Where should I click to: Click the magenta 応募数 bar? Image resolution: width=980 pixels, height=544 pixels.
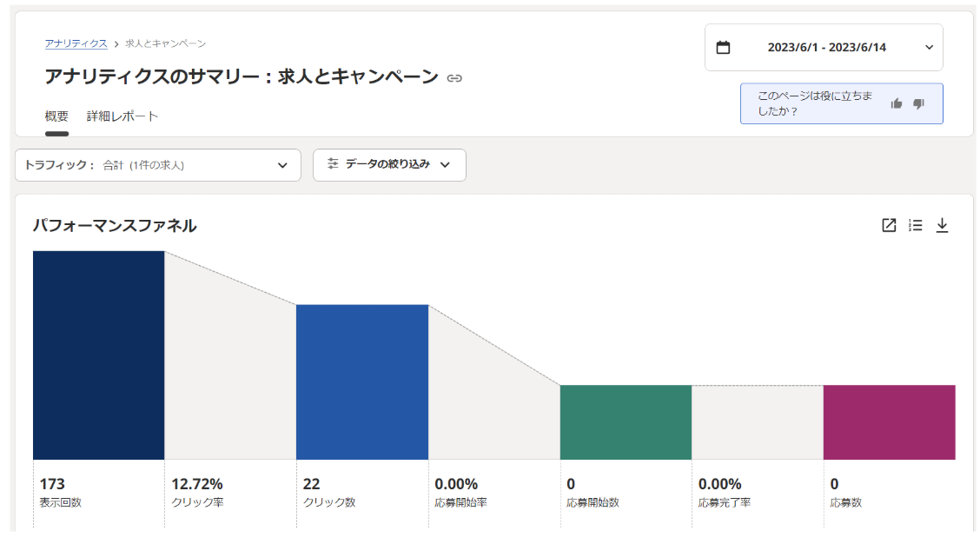click(890, 422)
